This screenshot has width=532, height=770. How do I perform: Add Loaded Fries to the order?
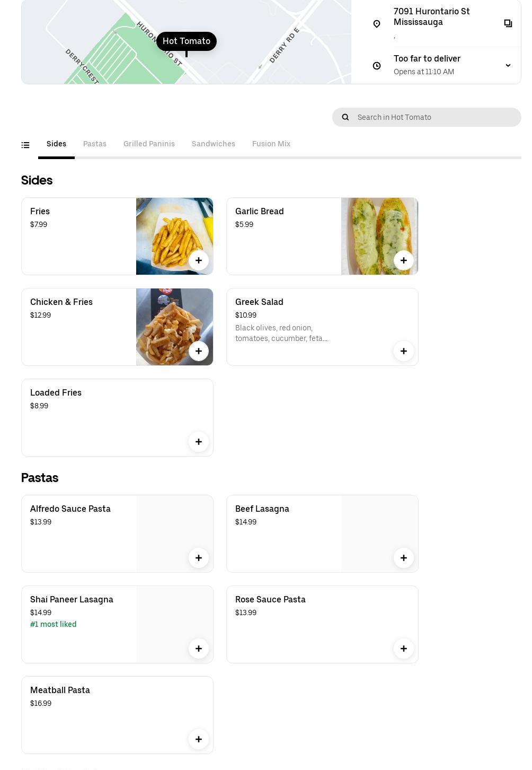click(199, 442)
